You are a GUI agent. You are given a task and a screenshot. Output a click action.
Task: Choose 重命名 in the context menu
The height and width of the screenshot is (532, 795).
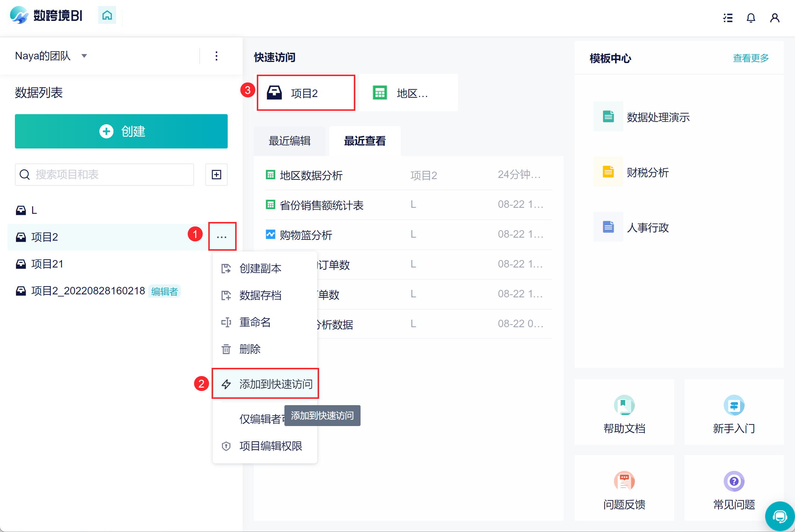[255, 322]
